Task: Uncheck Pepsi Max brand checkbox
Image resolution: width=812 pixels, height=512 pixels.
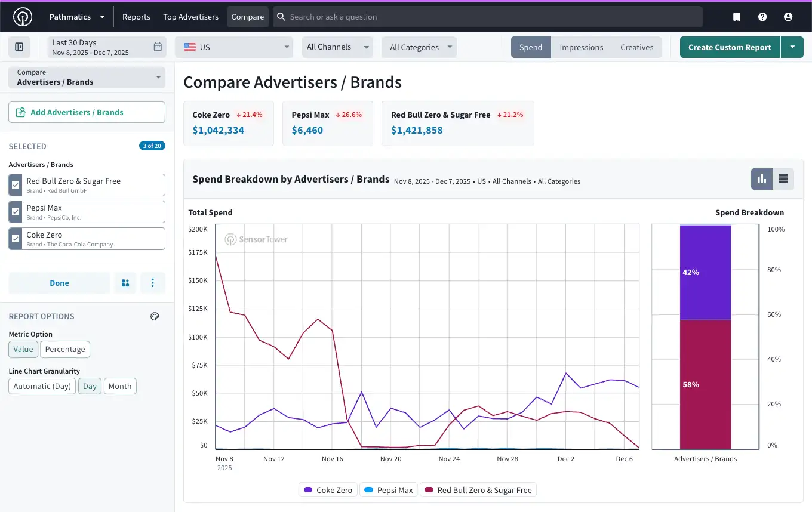Action: (x=16, y=212)
